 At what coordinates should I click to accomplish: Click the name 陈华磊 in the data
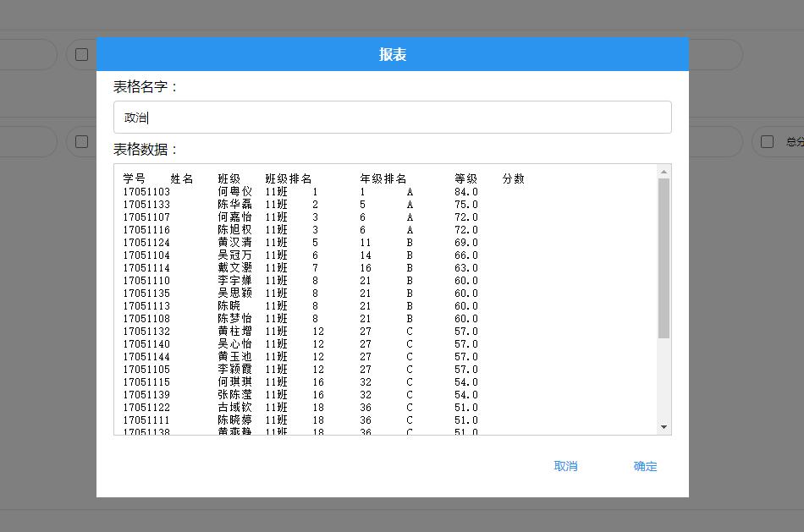[234, 205]
